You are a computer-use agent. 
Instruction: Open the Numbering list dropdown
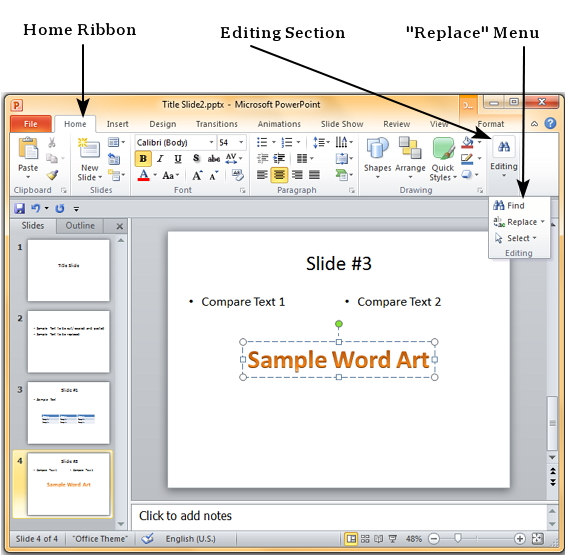tap(298, 142)
